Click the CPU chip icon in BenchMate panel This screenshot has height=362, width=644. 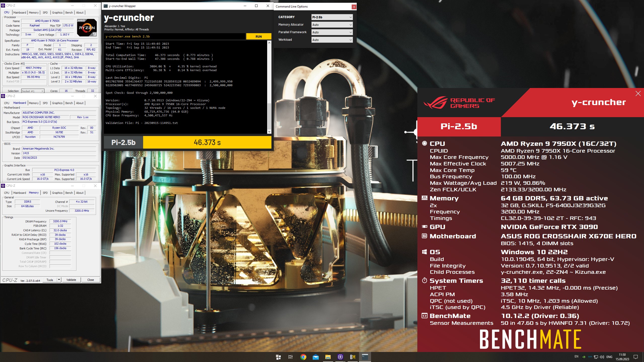point(424,143)
